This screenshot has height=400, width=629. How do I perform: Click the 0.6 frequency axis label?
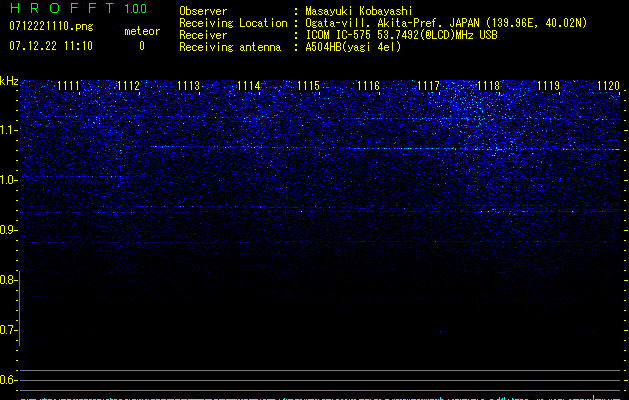[x=9, y=380]
